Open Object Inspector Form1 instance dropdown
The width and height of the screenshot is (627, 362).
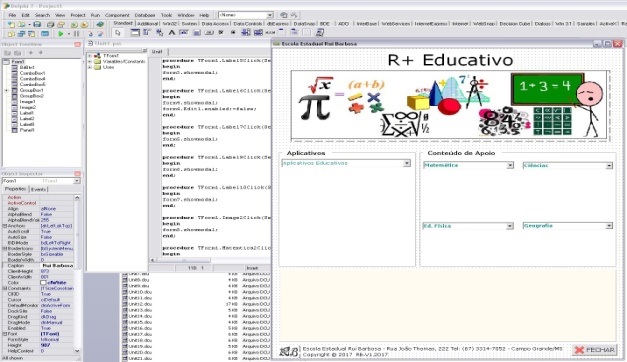pyautogui.click(x=76, y=181)
